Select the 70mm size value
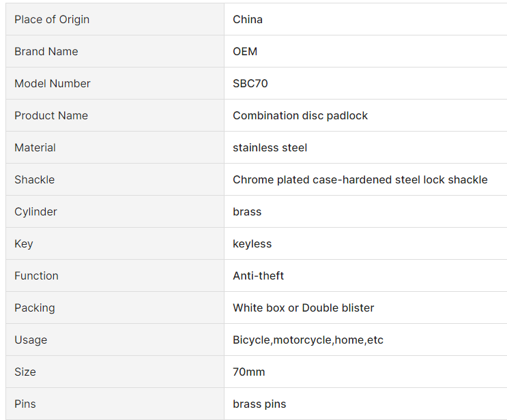 coord(248,372)
